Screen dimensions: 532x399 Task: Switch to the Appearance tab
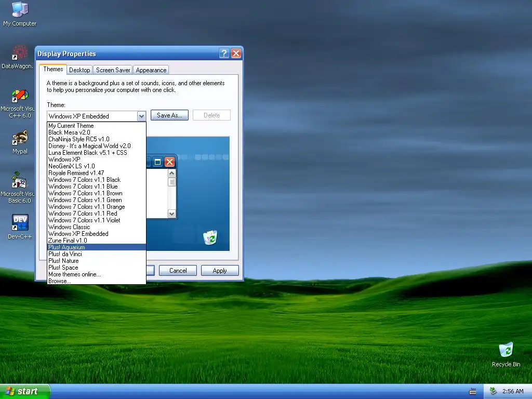(151, 70)
